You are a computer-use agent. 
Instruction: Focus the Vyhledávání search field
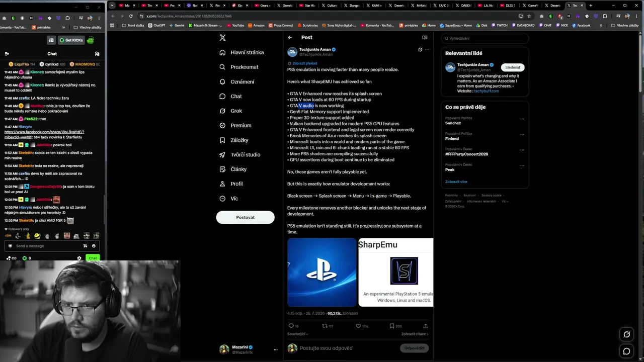[x=485, y=38]
